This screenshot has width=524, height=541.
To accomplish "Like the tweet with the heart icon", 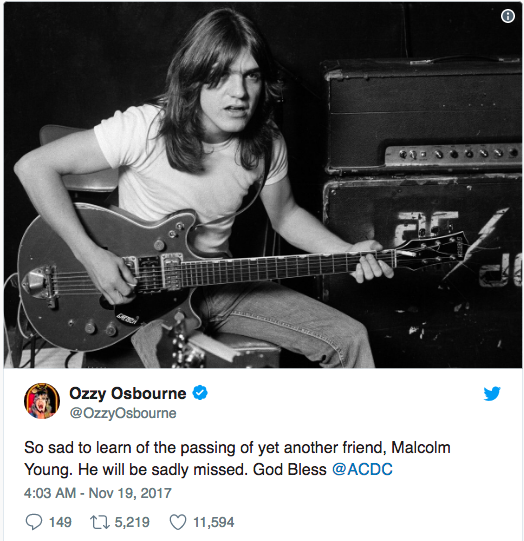I will 178,522.
